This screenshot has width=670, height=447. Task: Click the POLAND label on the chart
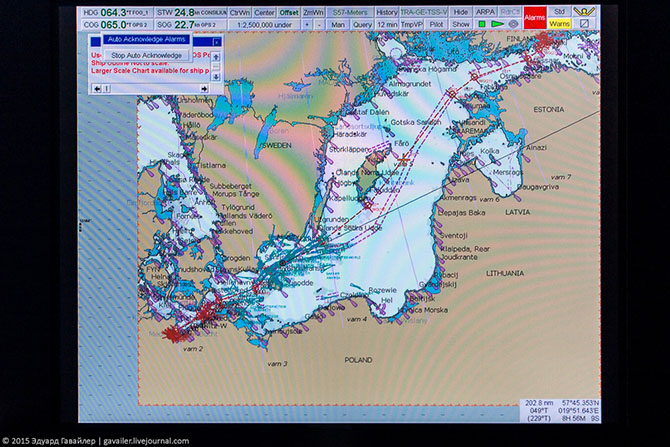358,360
